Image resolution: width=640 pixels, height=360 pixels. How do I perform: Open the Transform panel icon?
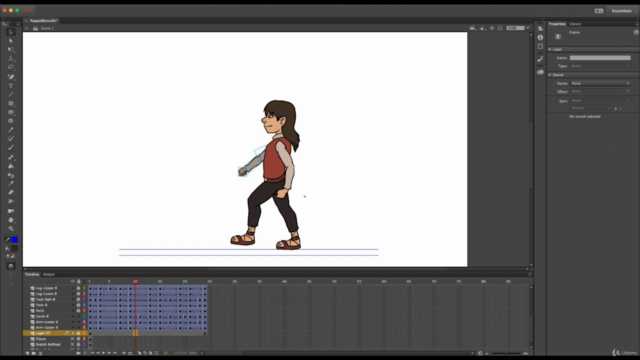click(540, 46)
